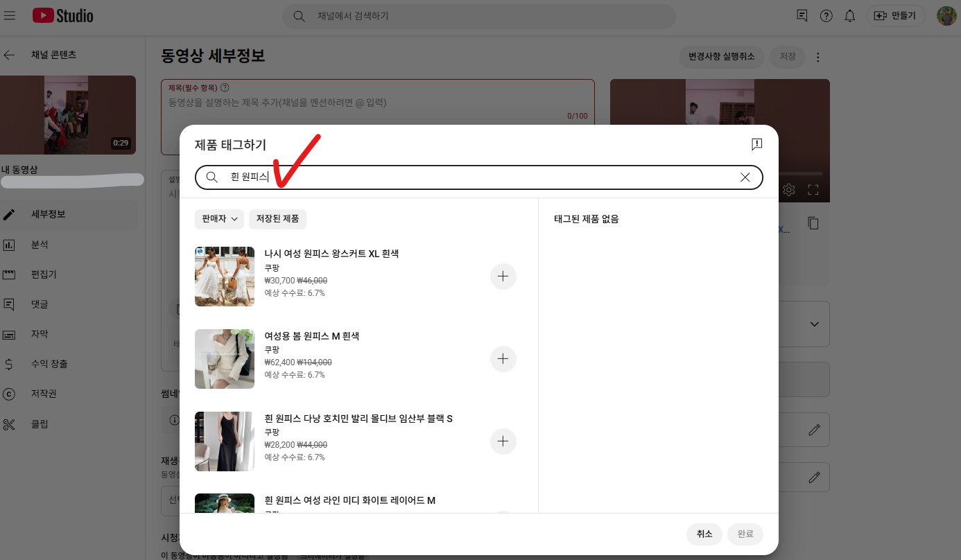
Task: Send feedback via dialog feedback icon
Action: 756,144
